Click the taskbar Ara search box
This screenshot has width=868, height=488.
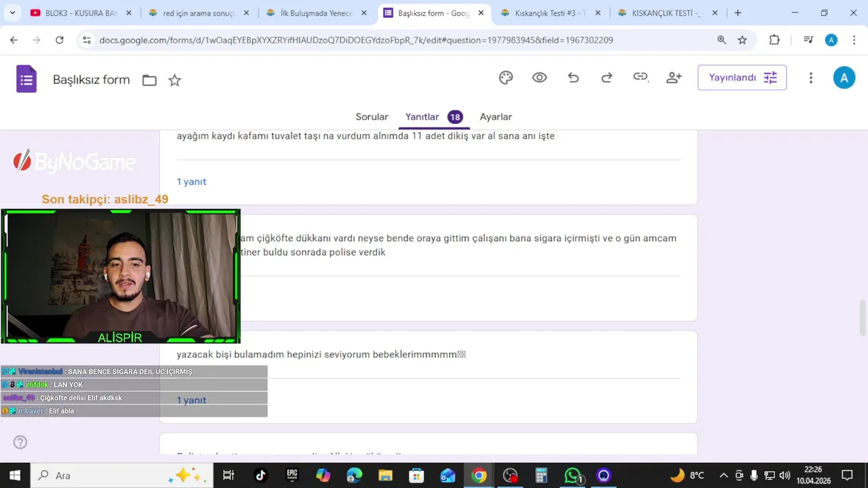coord(122,475)
